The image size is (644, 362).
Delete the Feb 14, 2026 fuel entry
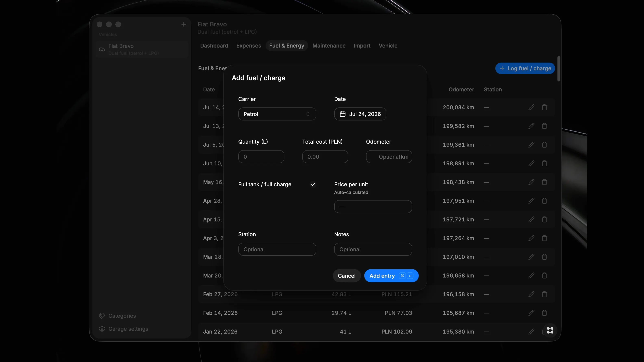tap(544, 313)
